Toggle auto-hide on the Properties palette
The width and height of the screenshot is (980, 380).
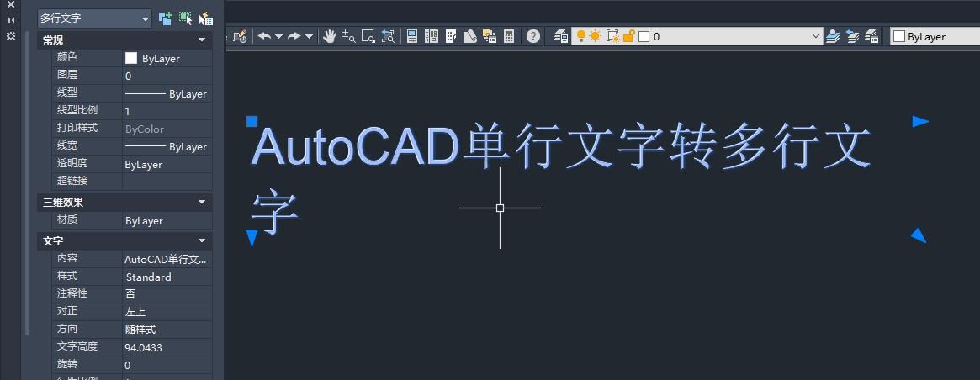[11, 20]
